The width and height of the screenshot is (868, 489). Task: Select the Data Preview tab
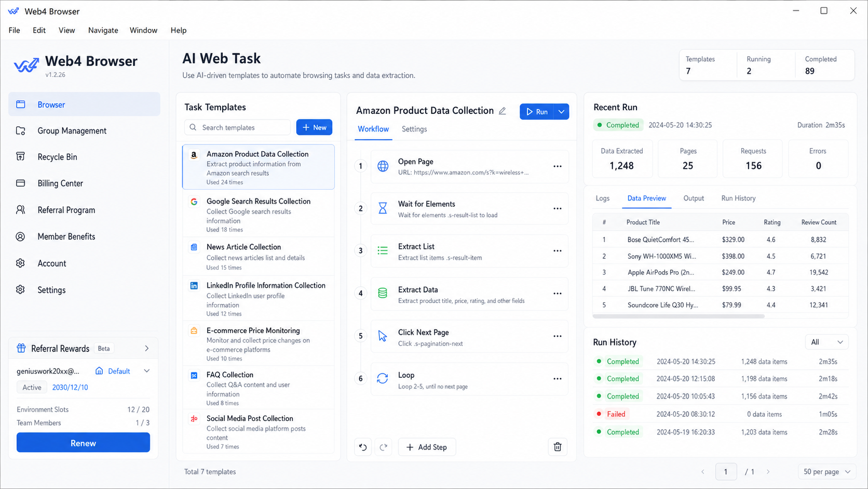coord(647,199)
